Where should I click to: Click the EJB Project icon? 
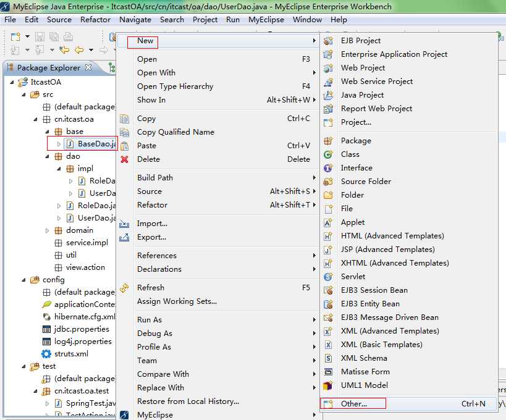click(x=328, y=41)
